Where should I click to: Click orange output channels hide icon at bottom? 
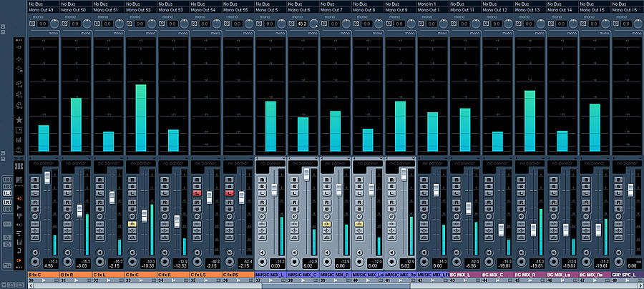[19, 260]
